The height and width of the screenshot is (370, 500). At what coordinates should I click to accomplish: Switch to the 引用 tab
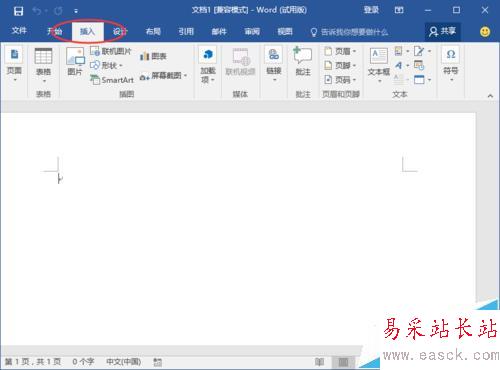coord(186,32)
